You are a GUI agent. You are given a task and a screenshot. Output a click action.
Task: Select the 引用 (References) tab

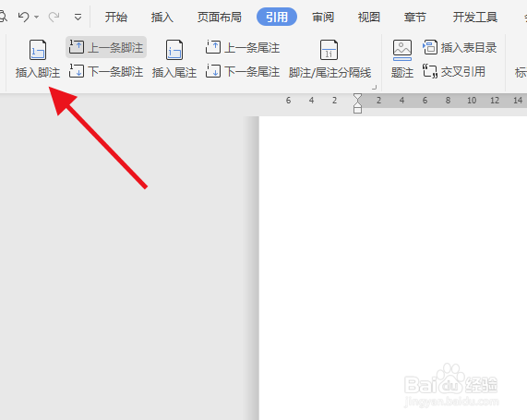(x=277, y=17)
